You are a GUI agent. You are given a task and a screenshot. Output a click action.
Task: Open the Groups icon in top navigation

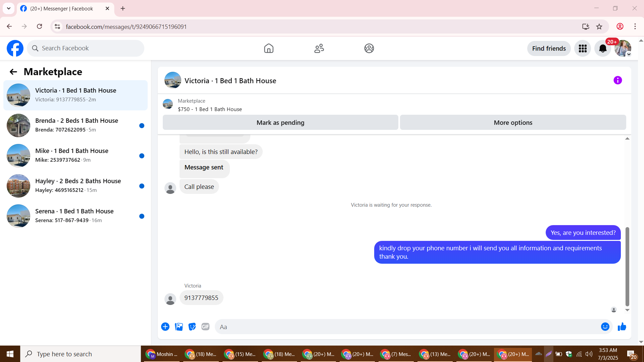point(369,48)
